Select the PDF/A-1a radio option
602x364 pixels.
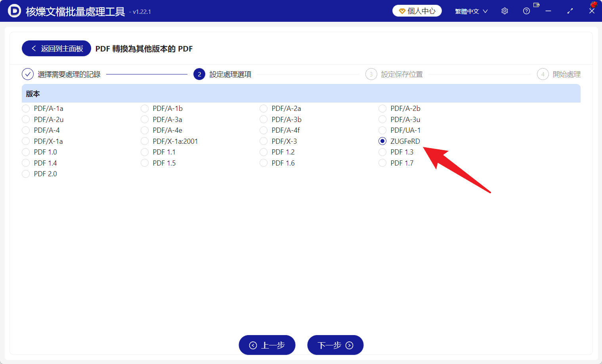pos(26,109)
